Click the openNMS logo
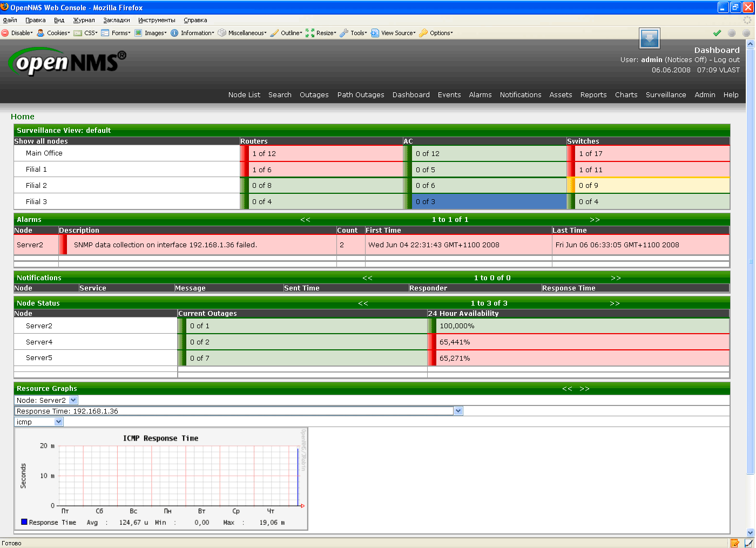This screenshot has width=756, height=548. click(67, 62)
